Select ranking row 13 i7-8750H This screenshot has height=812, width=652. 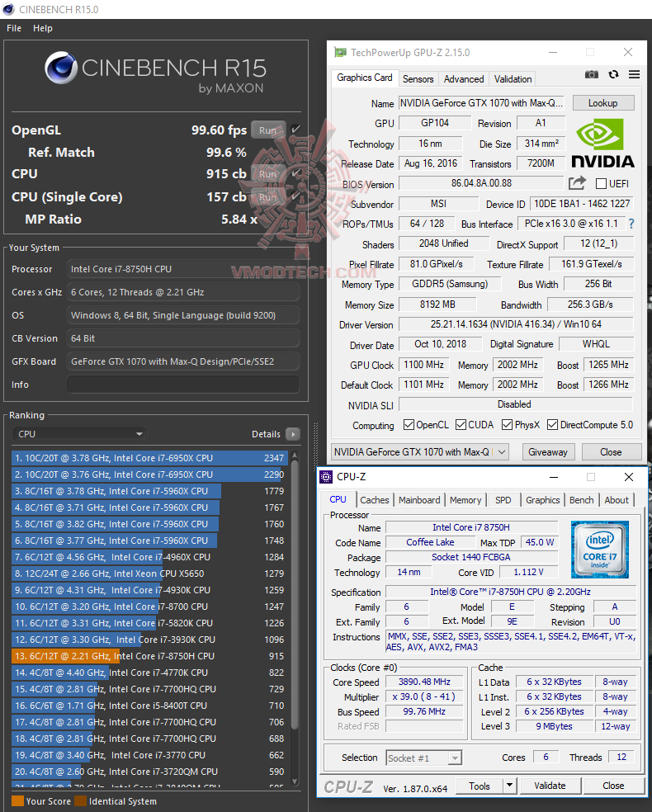[149, 656]
